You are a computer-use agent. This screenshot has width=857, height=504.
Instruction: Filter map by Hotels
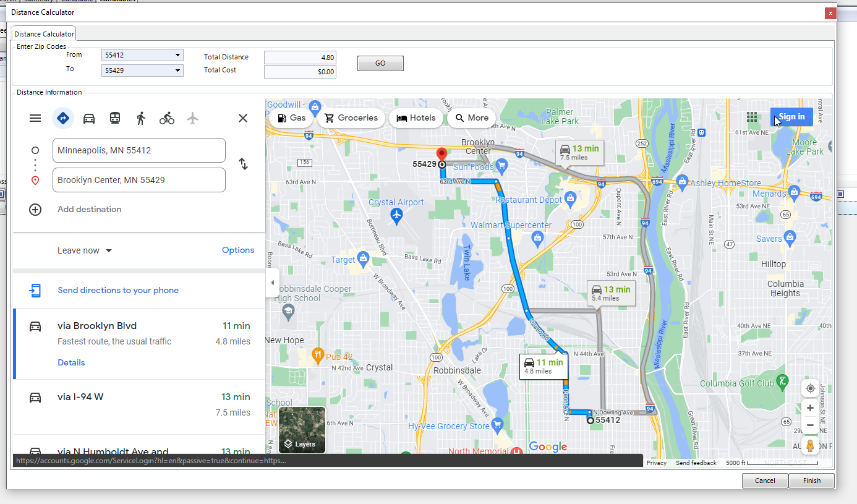tap(416, 118)
